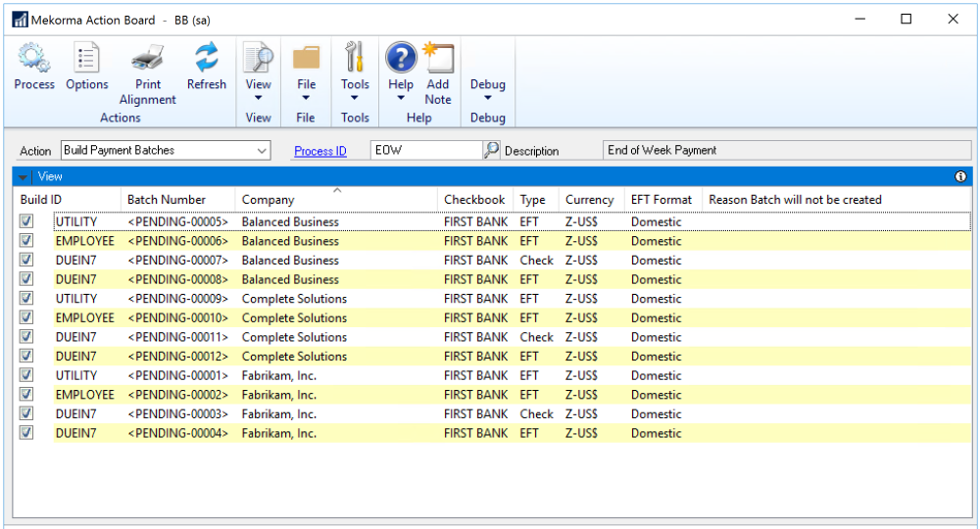This screenshot has height=529, width=980.
Task: Click the Process ID field containing EOW
Action: 425,151
